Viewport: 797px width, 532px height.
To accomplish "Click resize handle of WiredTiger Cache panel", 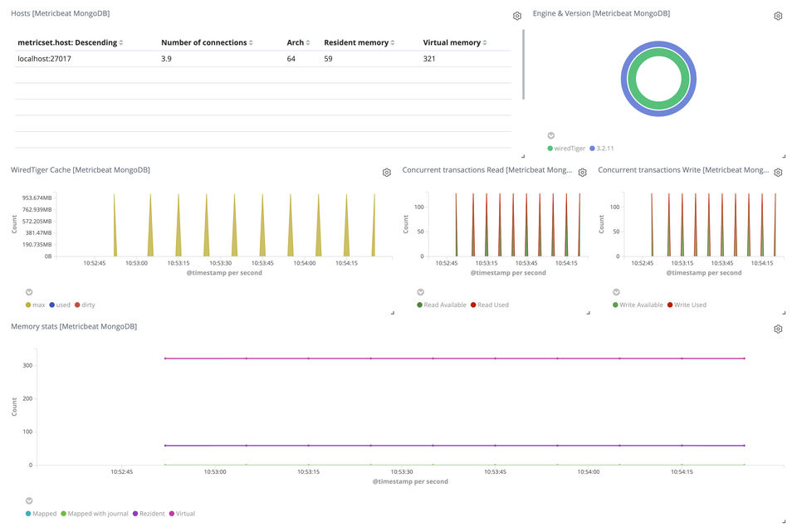I will pos(393,313).
